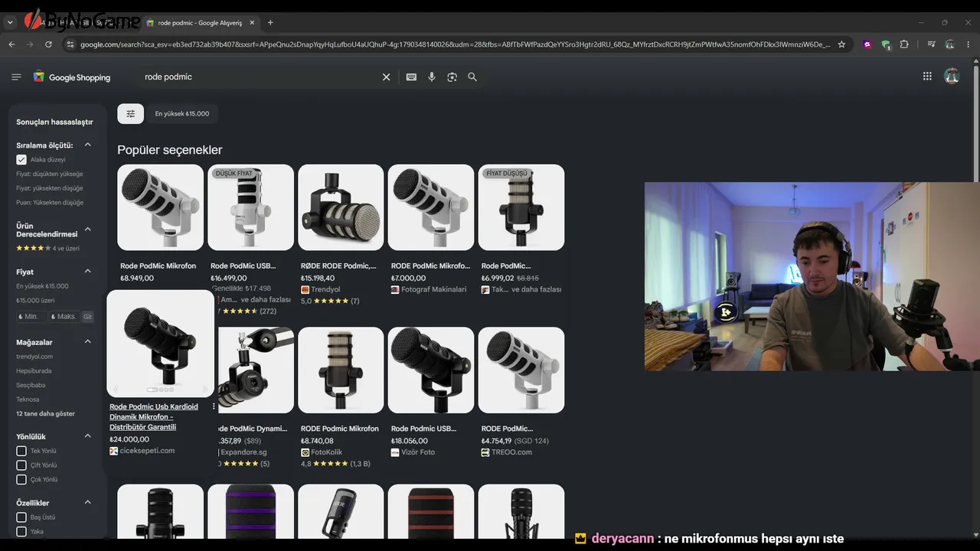The width and height of the screenshot is (980, 551).
Task: Show 12 tane daha göster stores
Action: [46, 414]
